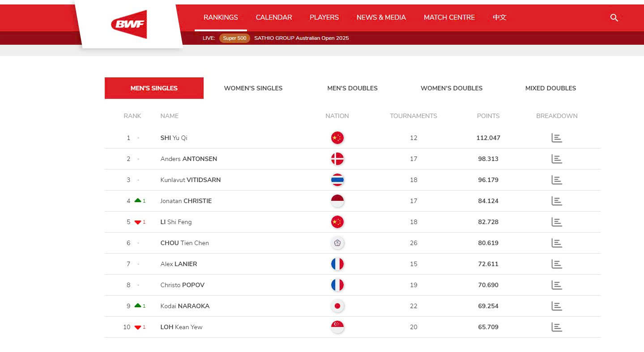Open the Calendar menu item
The image size is (644, 352).
[x=273, y=17]
